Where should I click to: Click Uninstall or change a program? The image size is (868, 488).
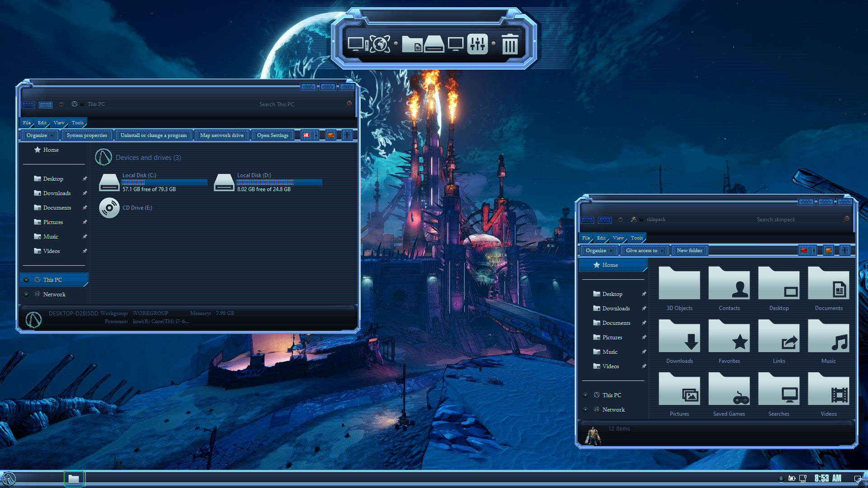click(x=153, y=135)
